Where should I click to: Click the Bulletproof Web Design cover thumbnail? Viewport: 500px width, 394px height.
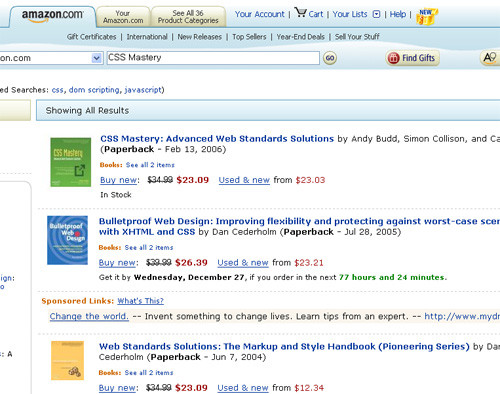point(67,240)
